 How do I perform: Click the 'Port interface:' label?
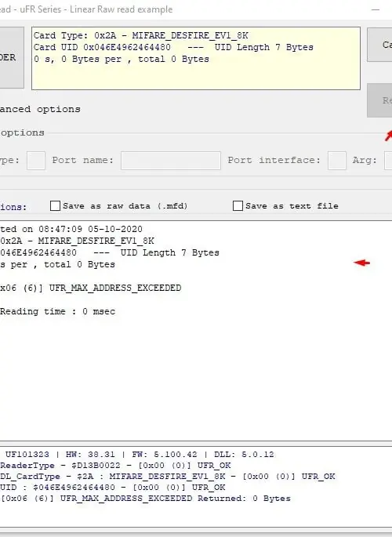click(274, 160)
